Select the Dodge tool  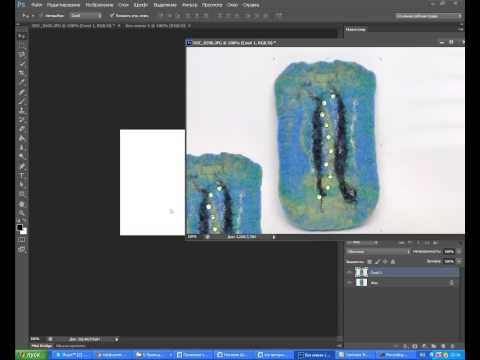(x=22, y=157)
